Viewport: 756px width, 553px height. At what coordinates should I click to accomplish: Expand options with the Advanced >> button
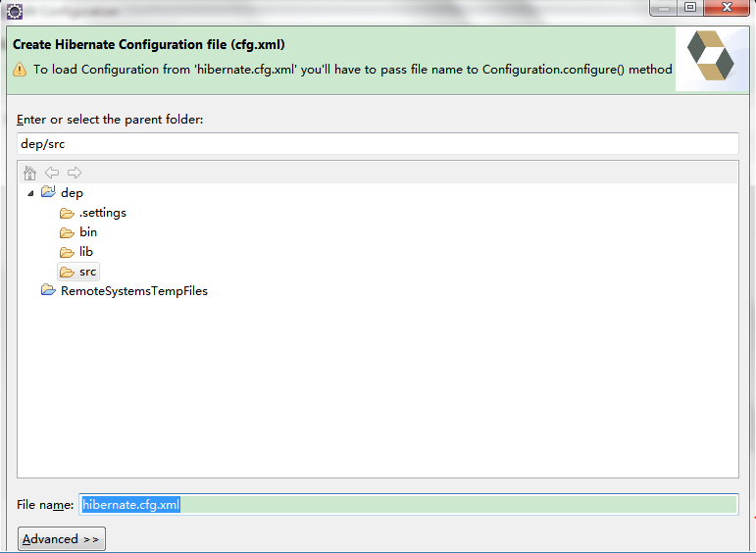pos(61,539)
